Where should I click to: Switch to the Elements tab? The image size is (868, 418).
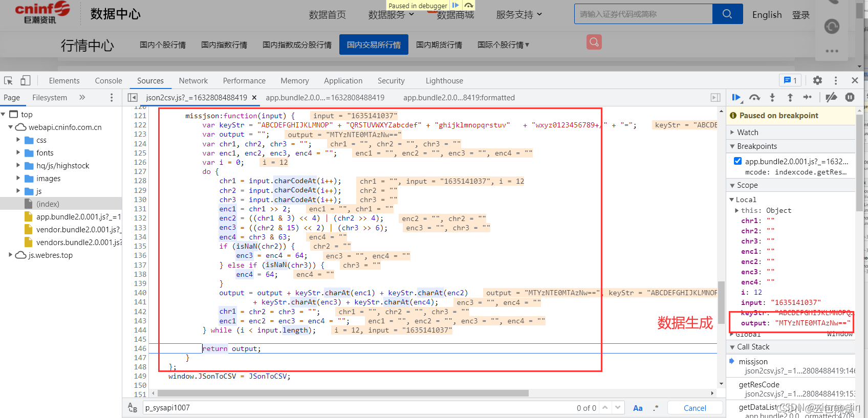pyautogui.click(x=64, y=80)
